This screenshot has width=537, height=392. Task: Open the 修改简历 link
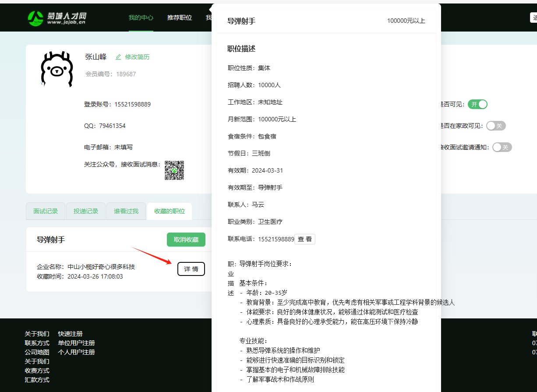click(x=137, y=57)
